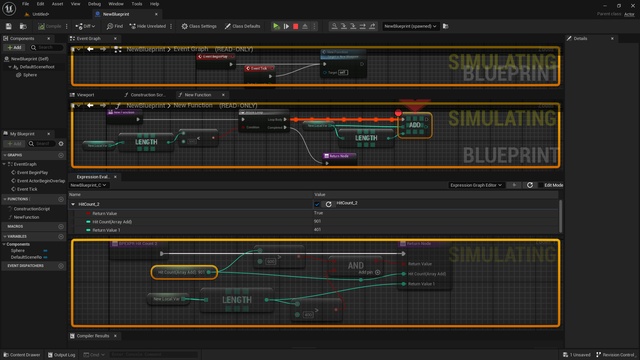
Task: Open the File menu
Action: tap(25, 4)
